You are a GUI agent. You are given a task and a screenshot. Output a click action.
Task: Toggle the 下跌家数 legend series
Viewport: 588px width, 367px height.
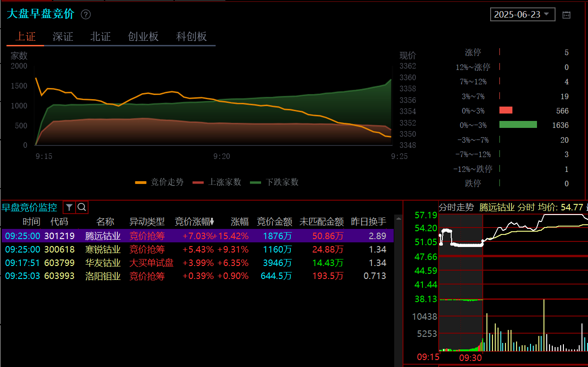tap(275, 182)
